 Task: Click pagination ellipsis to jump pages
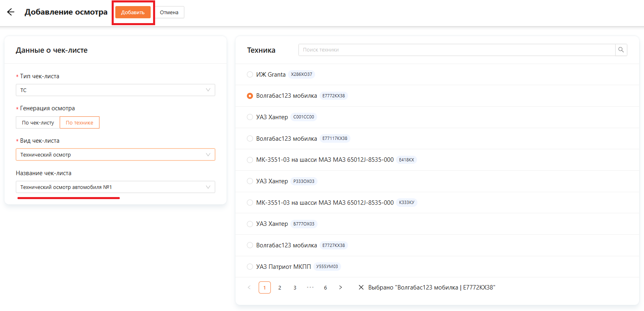310,287
